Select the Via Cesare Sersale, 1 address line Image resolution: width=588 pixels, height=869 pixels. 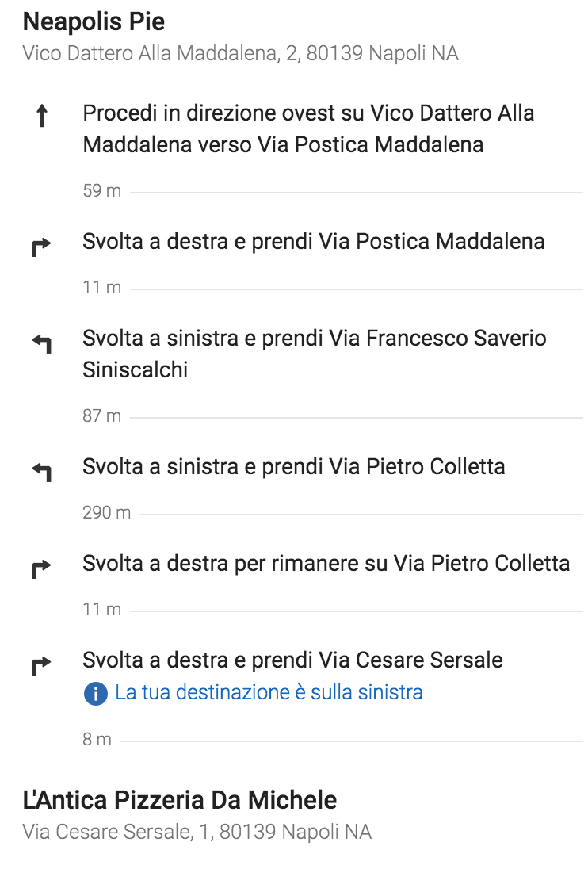[x=197, y=832]
